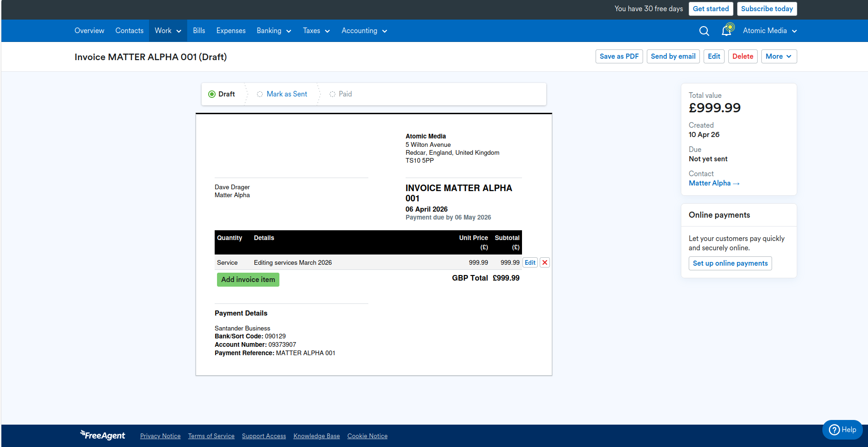Open the More options dropdown
This screenshot has width=868, height=447.
point(778,56)
